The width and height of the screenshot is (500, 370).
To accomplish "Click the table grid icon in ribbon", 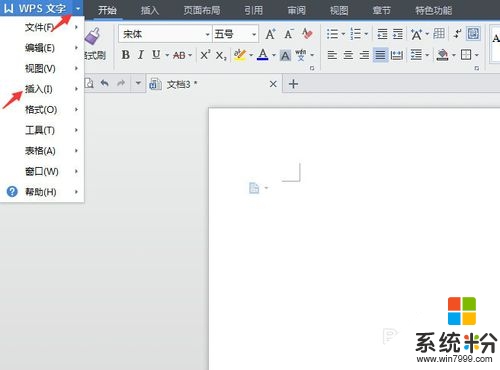I will pos(439,34).
